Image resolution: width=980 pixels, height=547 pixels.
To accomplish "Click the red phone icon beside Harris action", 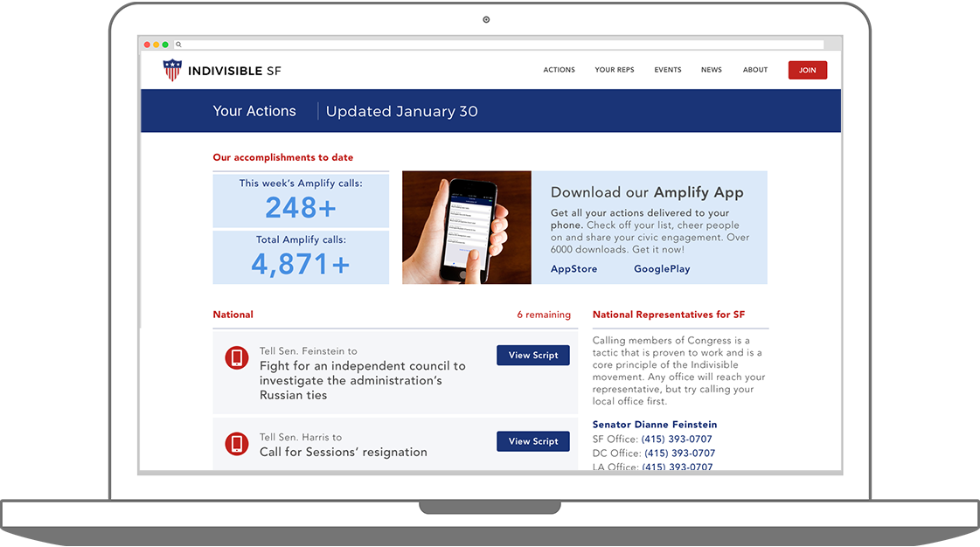I will click(237, 444).
